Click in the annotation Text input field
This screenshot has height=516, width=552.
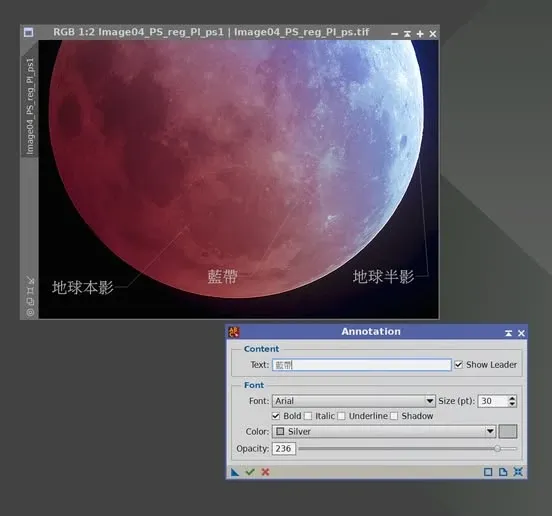click(362, 365)
